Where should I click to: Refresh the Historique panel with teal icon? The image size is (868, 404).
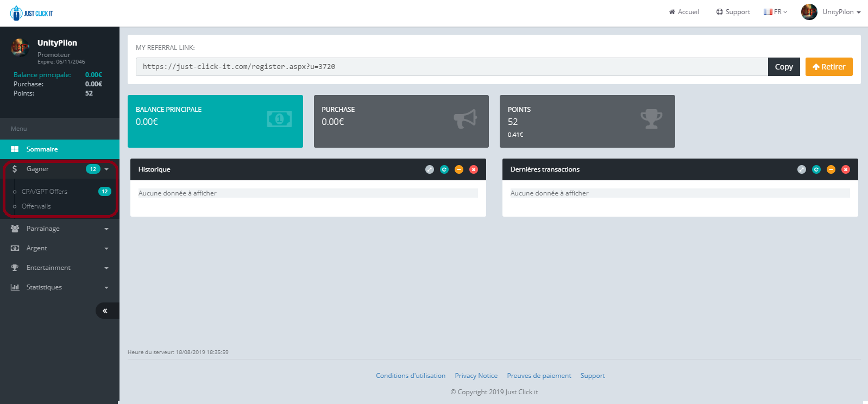(444, 169)
